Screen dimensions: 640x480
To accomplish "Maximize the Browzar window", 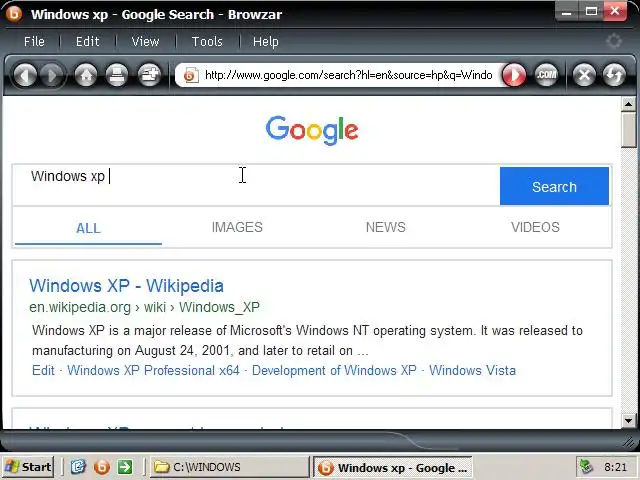I will [x=591, y=12].
